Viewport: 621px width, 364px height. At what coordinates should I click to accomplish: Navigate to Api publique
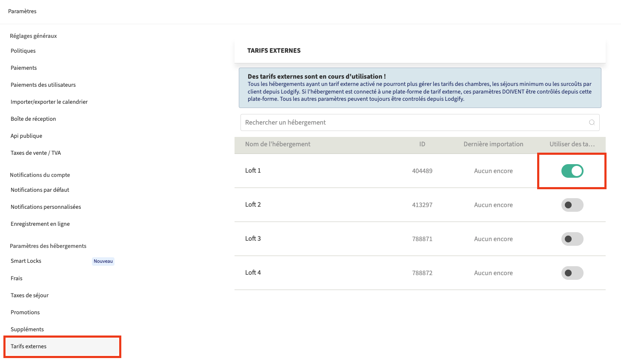pyautogui.click(x=26, y=136)
